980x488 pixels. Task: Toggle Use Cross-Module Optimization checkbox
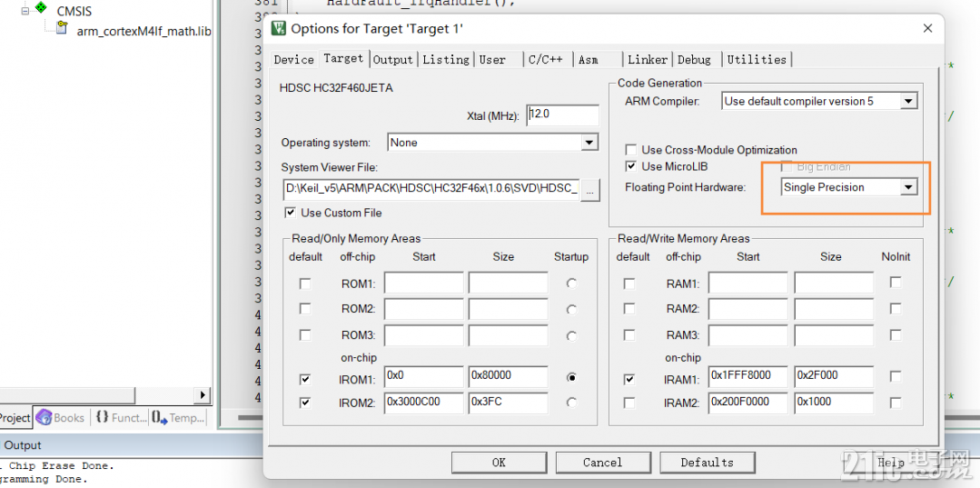tap(631, 150)
